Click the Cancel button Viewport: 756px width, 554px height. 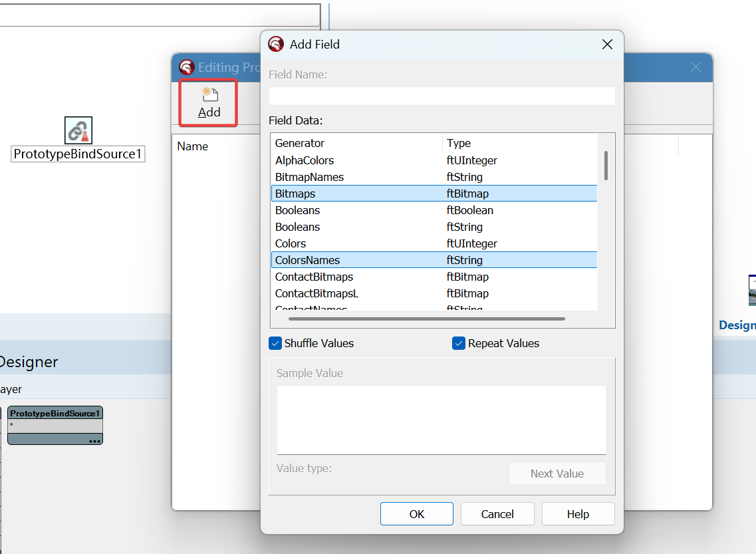[x=497, y=514]
